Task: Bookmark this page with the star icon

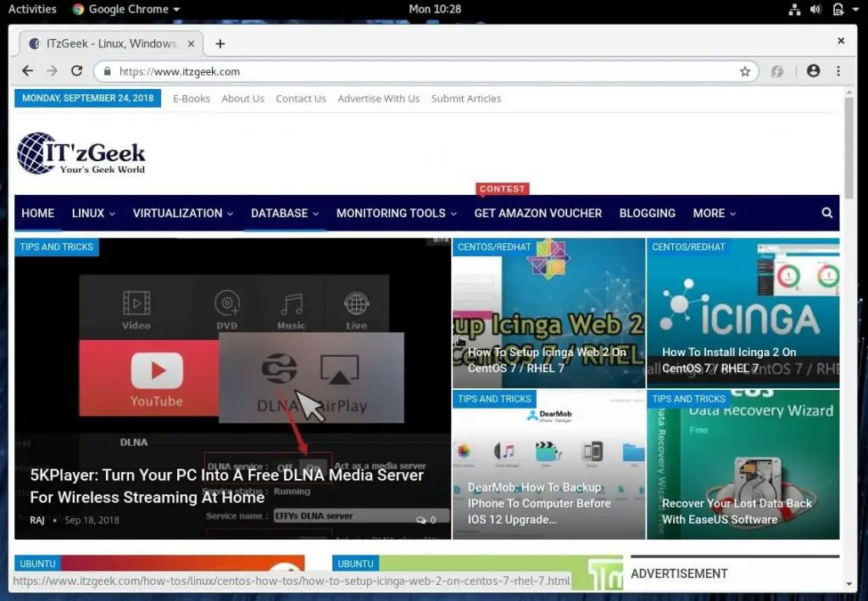Action: pos(745,71)
